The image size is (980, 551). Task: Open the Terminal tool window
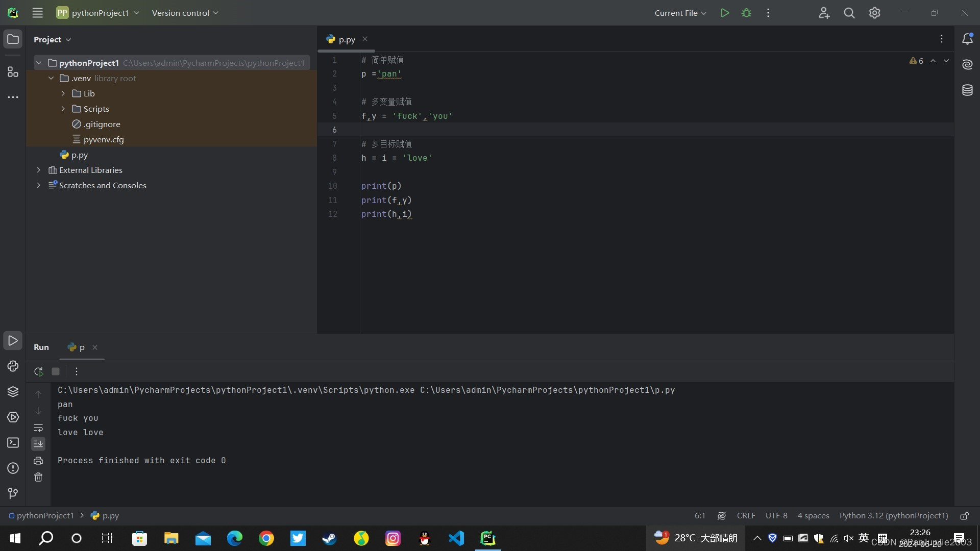coord(13,443)
